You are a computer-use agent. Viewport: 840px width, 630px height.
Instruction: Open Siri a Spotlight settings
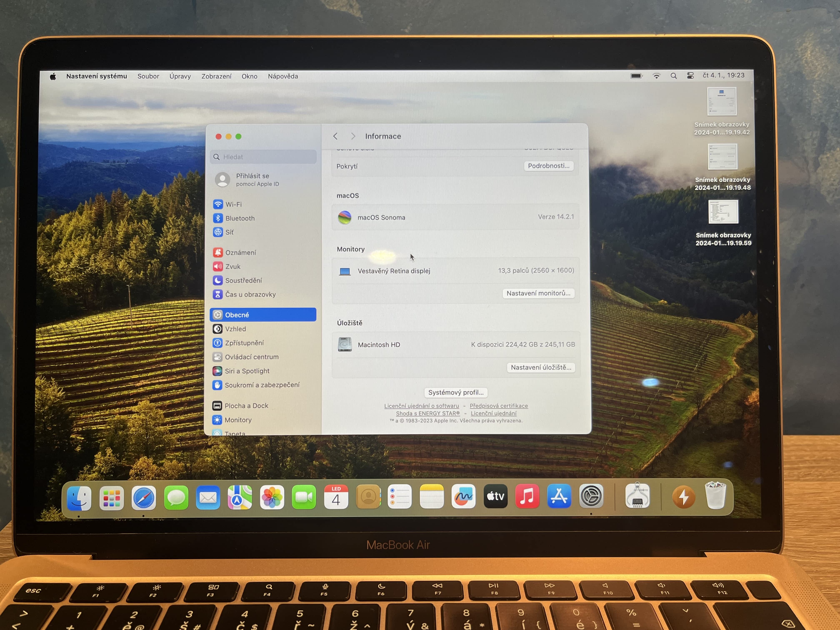click(247, 371)
